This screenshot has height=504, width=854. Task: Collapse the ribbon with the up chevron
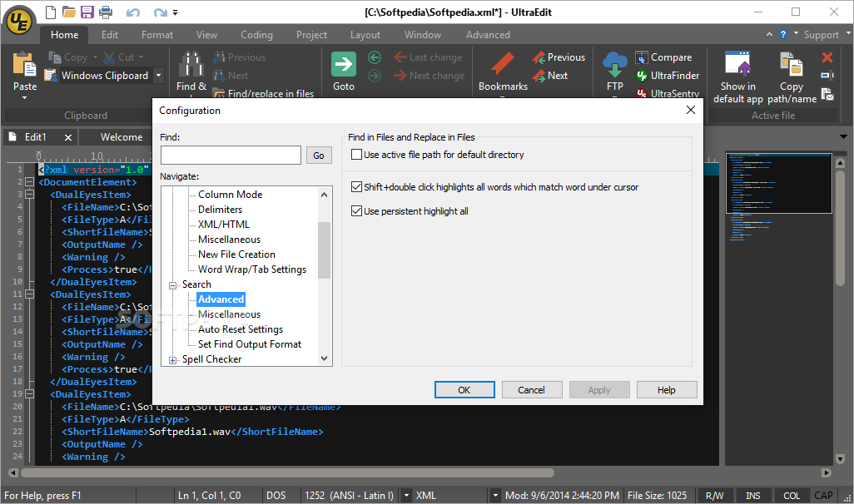[x=769, y=34]
